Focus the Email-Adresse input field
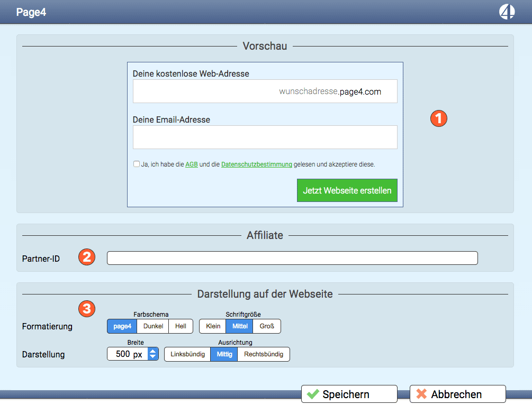 (x=265, y=137)
